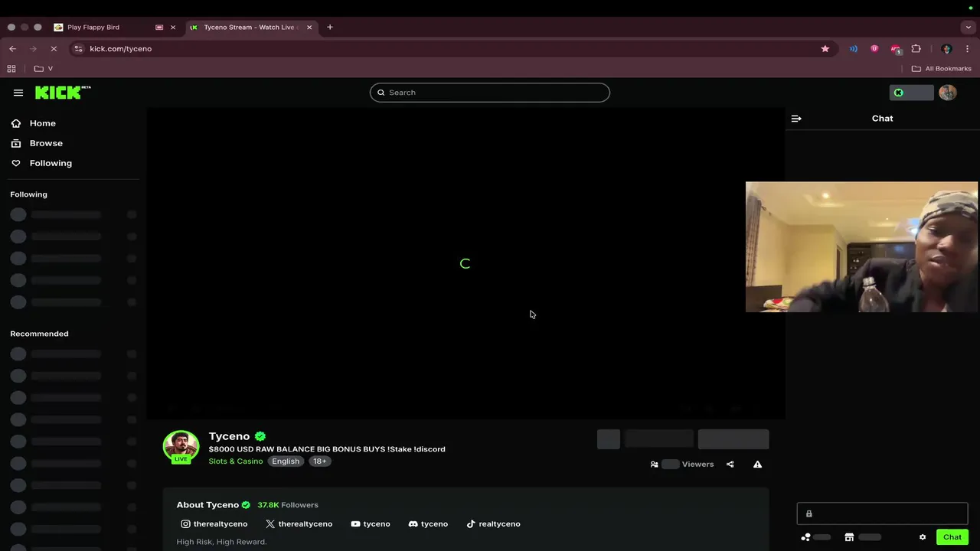Open realtyceno TikTok link

(493, 524)
